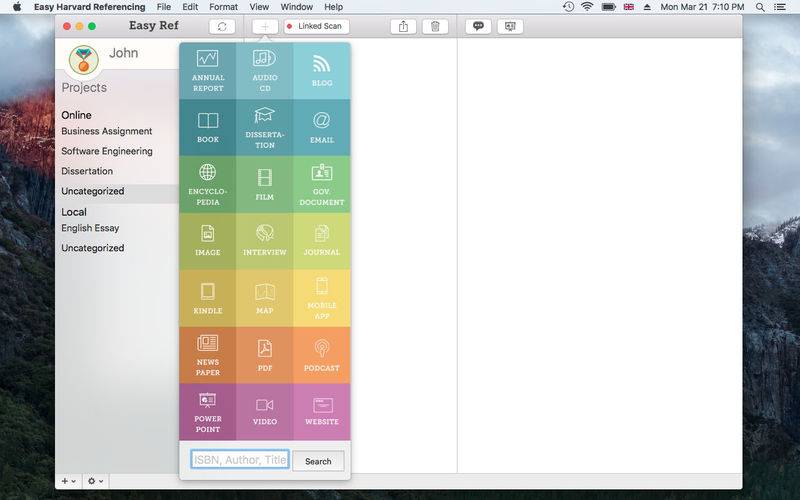Screen dimensions: 800x500
Task: Choose the Email reference type
Action: coord(321,128)
